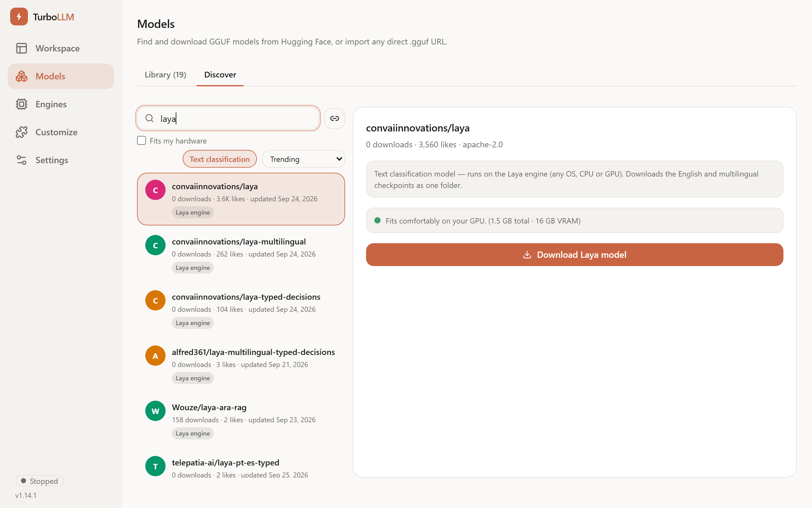Click the green C avatar of laya-multilingual
The width and height of the screenshot is (812, 508).
pyautogui.click(x=155, y=245)
